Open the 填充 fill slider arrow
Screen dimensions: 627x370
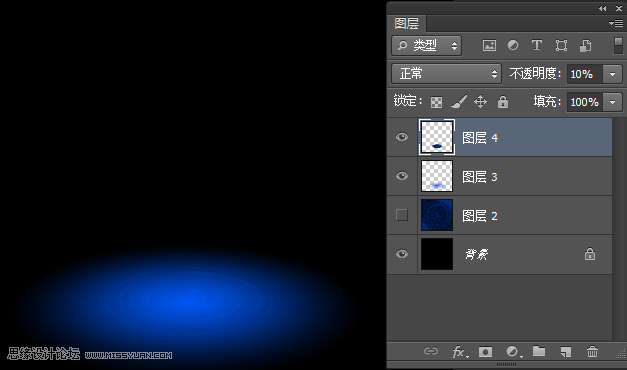click(612, 102)
